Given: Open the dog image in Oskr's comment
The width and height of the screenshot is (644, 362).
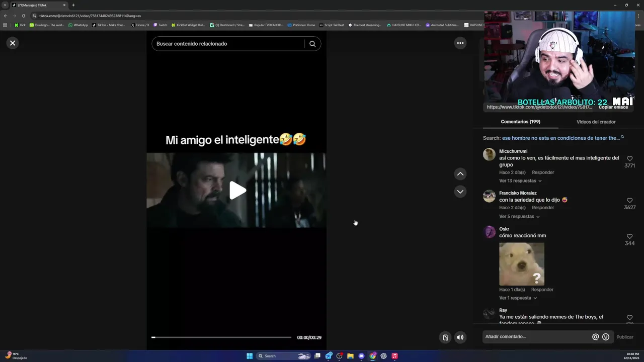Looking at the screenshot, I should point(522,264).
